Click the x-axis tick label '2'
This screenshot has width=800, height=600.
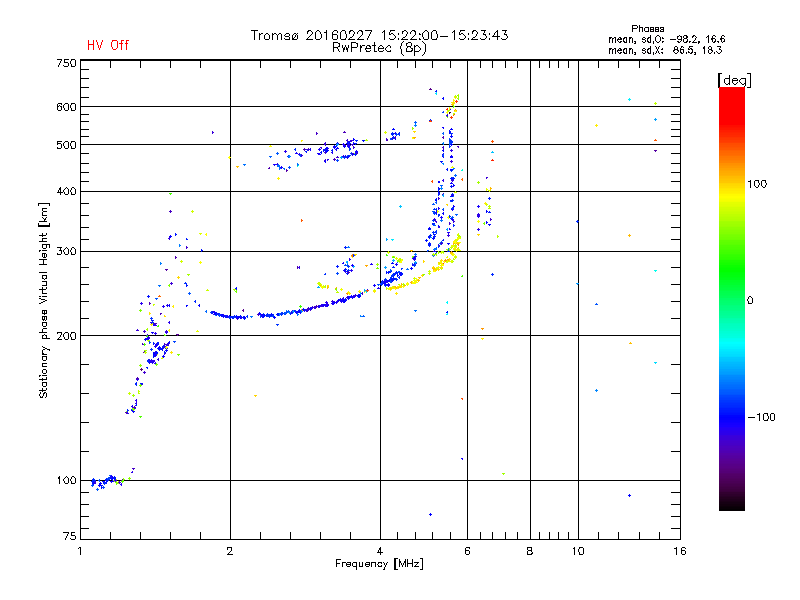click(230, 551)
